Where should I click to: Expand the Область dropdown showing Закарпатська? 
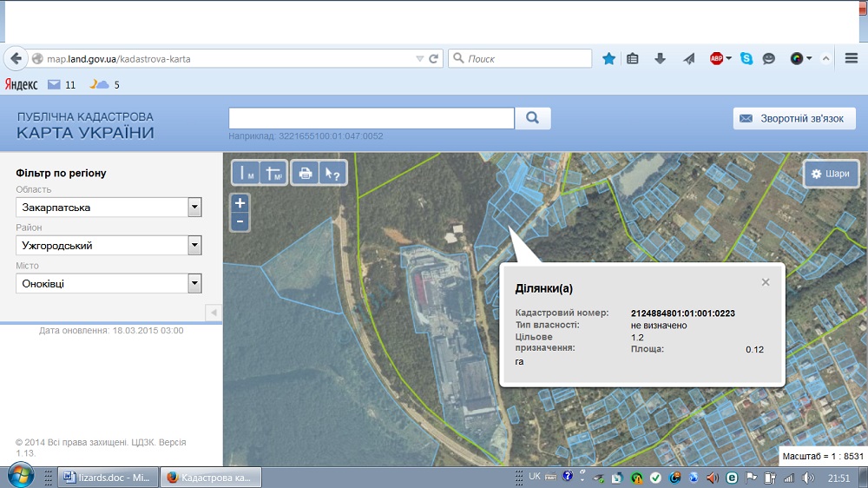click(195, 208)
